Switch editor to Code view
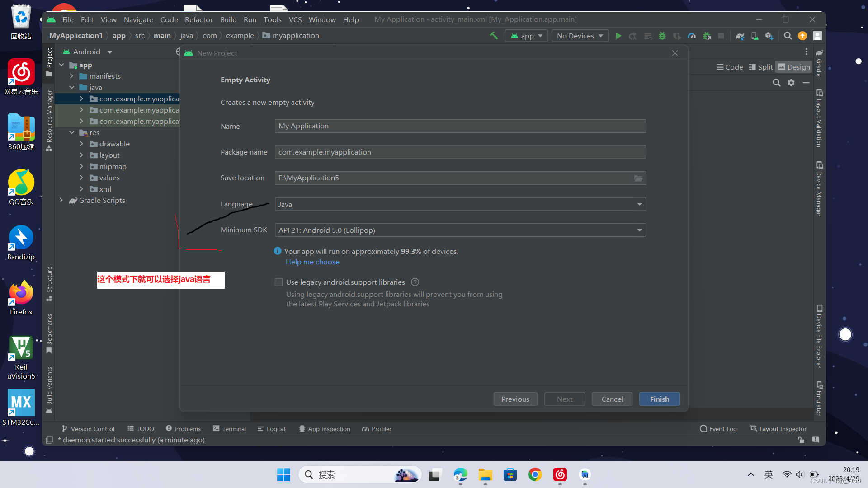Image resolution: width=868 pixels, height=488 pixels. pos(730,67)
